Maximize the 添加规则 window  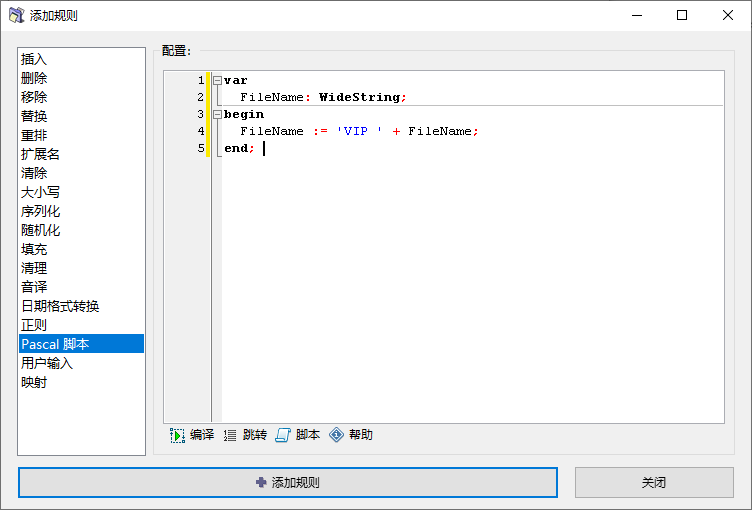[682, 15]
